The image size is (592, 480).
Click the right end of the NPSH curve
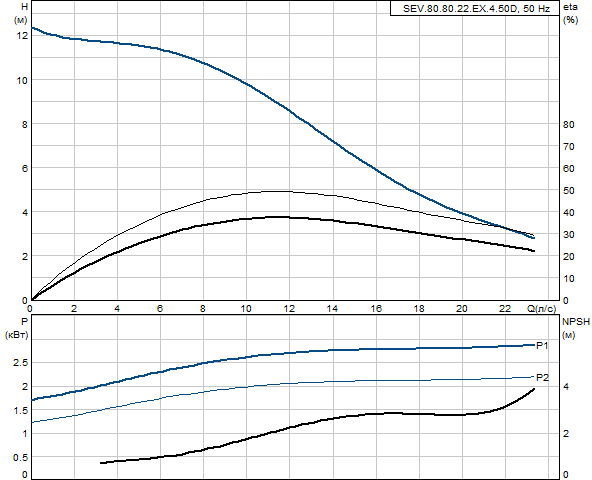click(x=534, y=389)
